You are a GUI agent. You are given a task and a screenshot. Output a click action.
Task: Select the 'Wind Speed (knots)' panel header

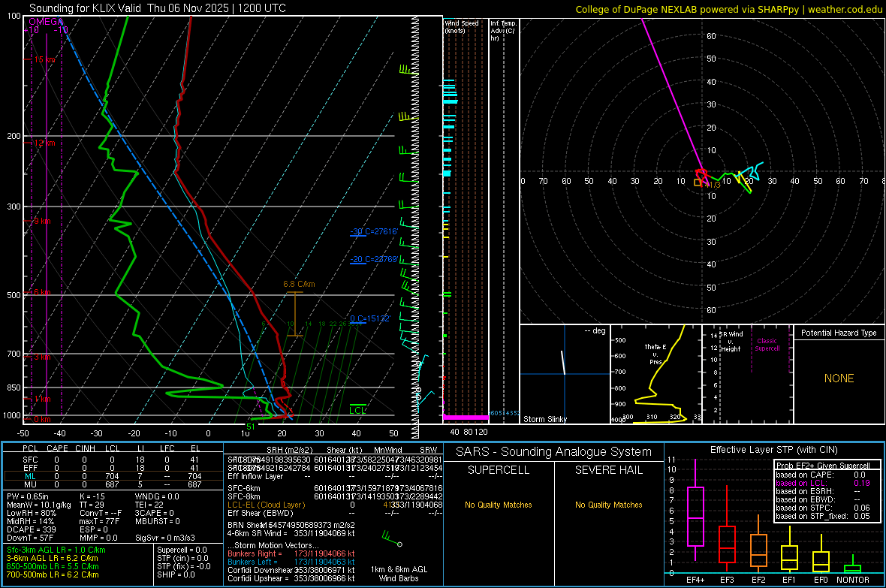[x=461, y=26]
